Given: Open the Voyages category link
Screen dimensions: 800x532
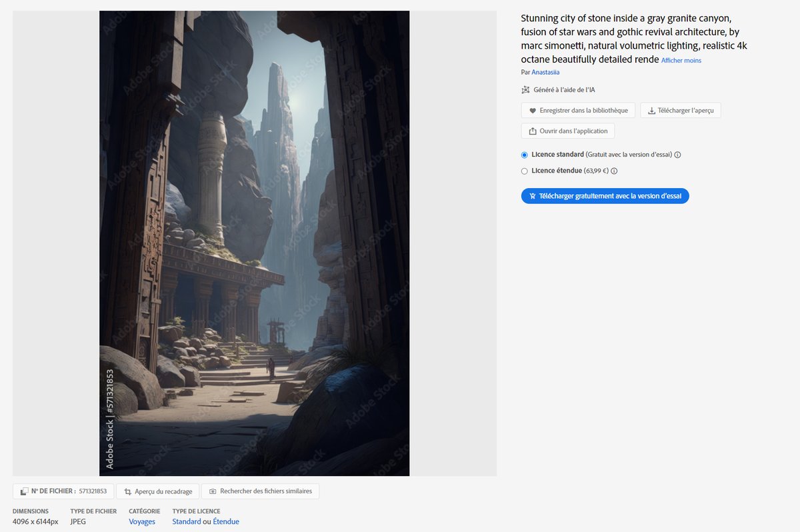Looking at the screenshot, I should click(x=142, y=521).
